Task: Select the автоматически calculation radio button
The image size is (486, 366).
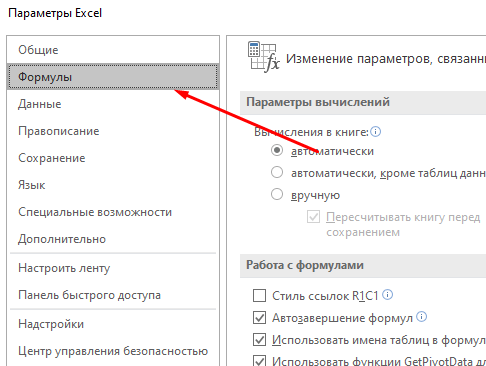Action: pos(277,150)
